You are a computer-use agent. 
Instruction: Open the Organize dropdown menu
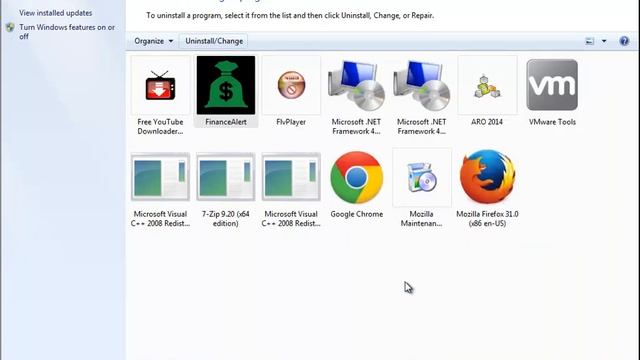pyautogui.click(x=153, y=41)
